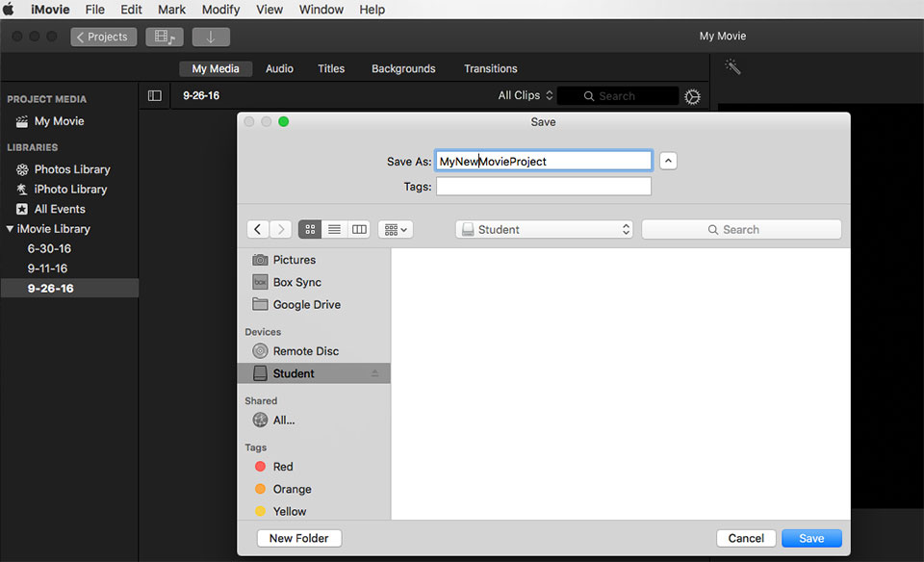
Task: Select the 9-26-16 event in library
Action: [69, 288]
